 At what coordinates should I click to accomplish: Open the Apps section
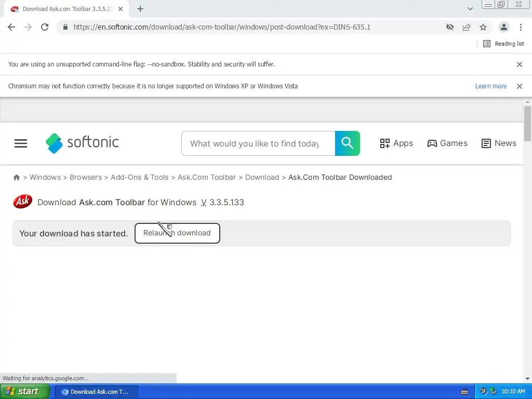[396, 143]
